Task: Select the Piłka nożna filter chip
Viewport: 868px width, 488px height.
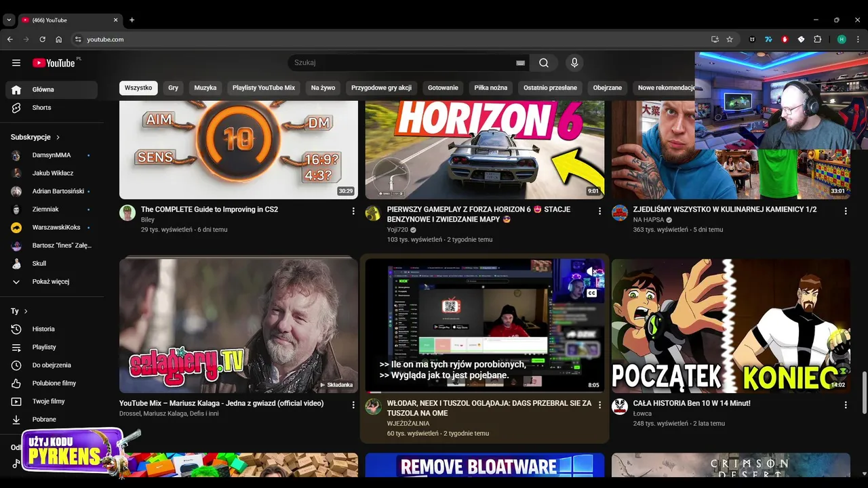Action: pos(491,88)
